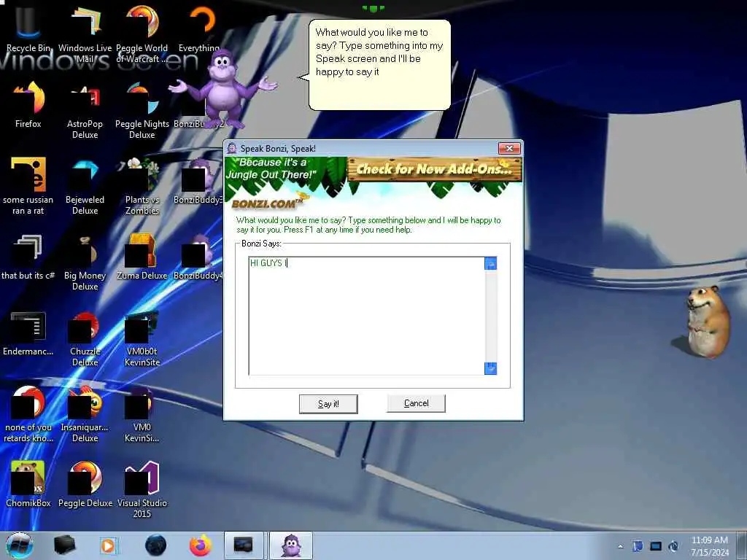Screen dimensions: 747x560
Task: Click the monitor tray icon
Action: (656, 546)
